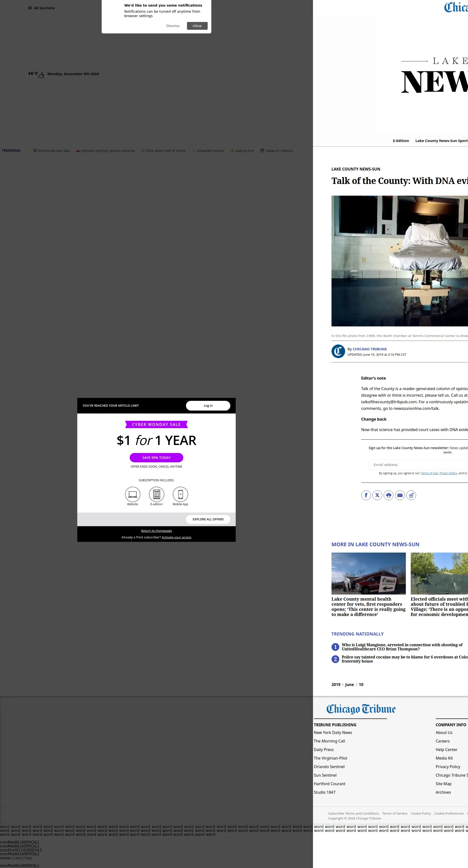Viewport: 468px width, 868px height.
Task: Click the Chicago Tribune author avatar
Action: coord(338,352)
